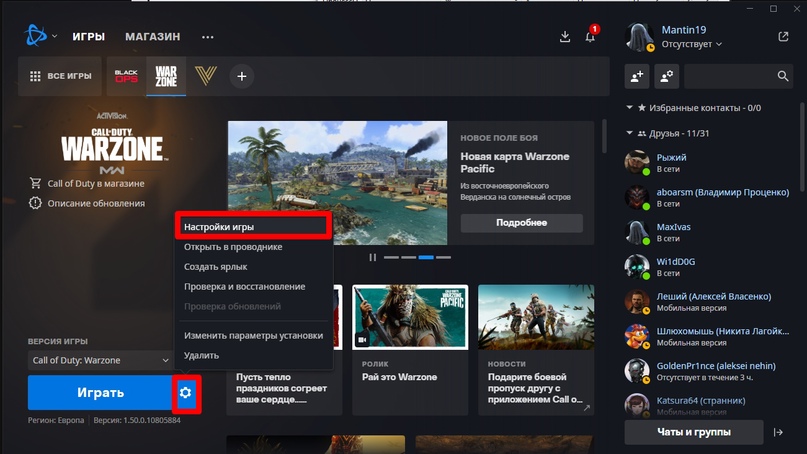Click the Mantin19 profile avatar

[x=639, y=37]
